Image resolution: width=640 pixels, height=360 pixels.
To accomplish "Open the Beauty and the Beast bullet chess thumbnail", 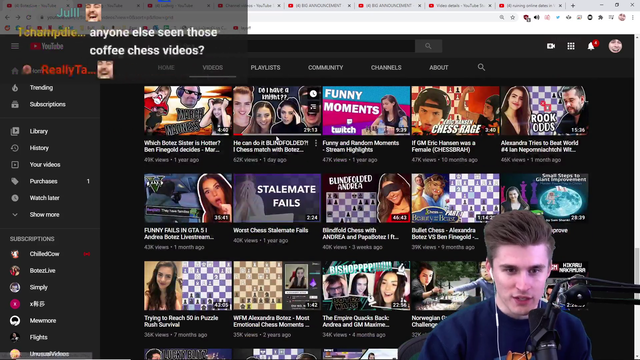I will (x=455, y=198).
